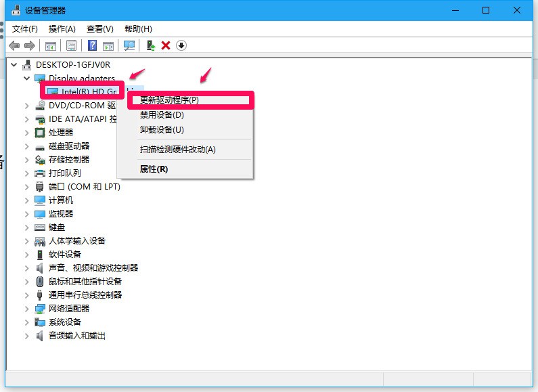Click the 音频输入和输出 speaker icon
The image size is (538, 392).
[40, 336]
